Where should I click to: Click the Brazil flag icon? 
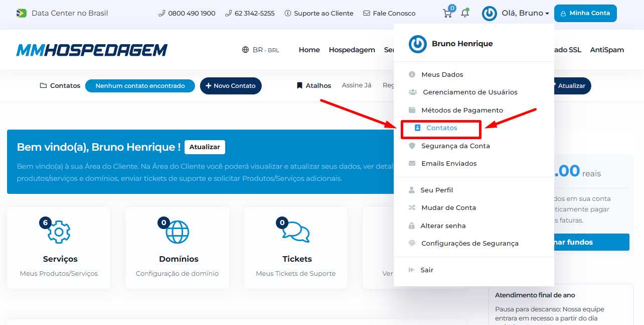click(21, 13)
